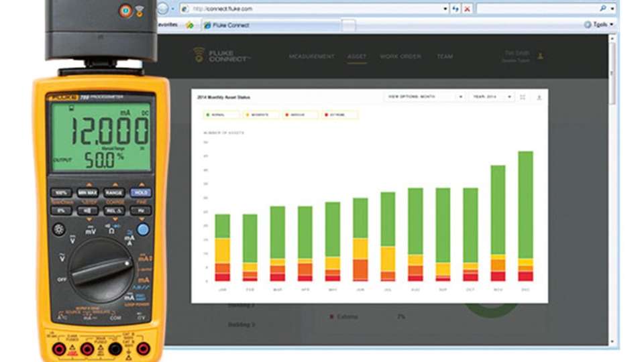Click the JAN axis label
Viewport: 644px width, 362px height.
click(x=222, y=290)
